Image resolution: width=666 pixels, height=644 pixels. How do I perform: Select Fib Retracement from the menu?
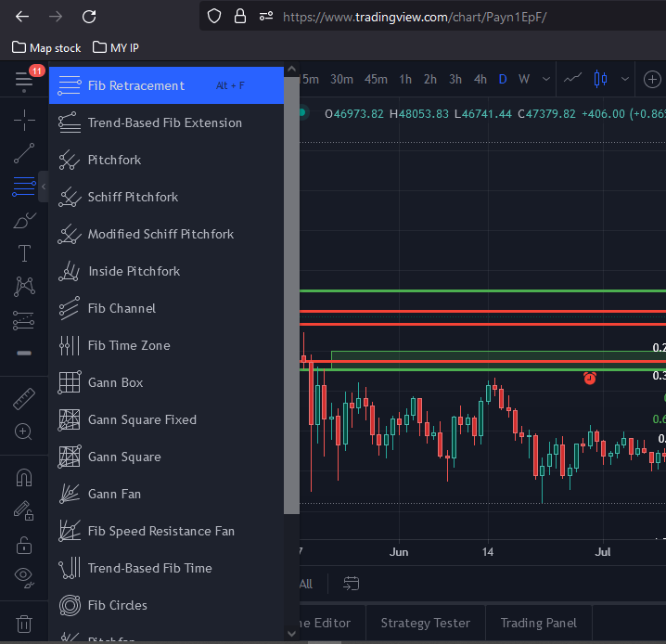click(x=166, y=85)
